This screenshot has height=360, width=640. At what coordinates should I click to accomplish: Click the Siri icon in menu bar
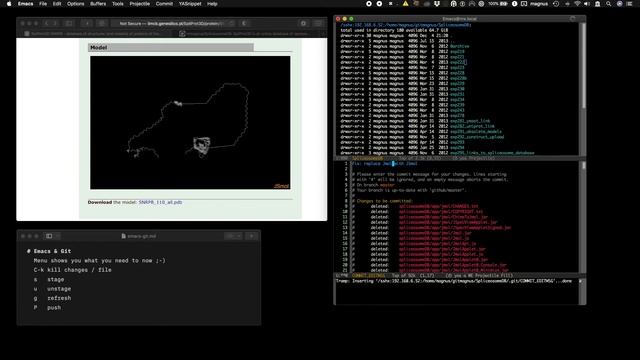tap(620, 4)
